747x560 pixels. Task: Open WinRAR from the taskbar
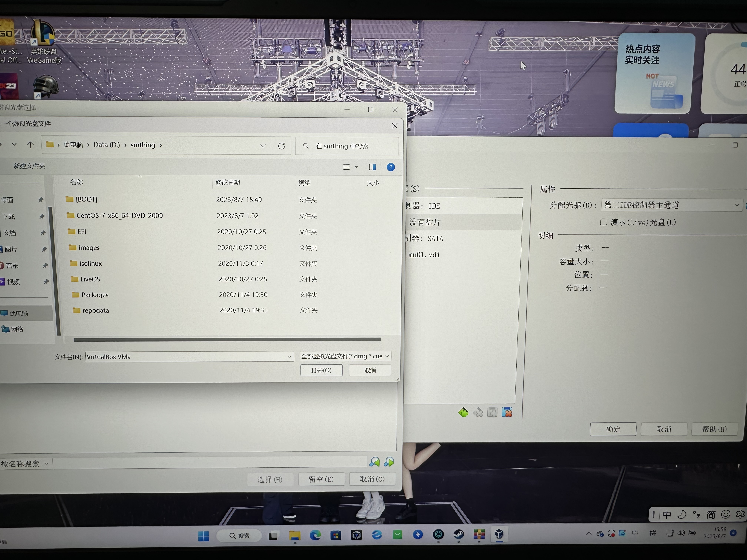click(x=479, y=534)
